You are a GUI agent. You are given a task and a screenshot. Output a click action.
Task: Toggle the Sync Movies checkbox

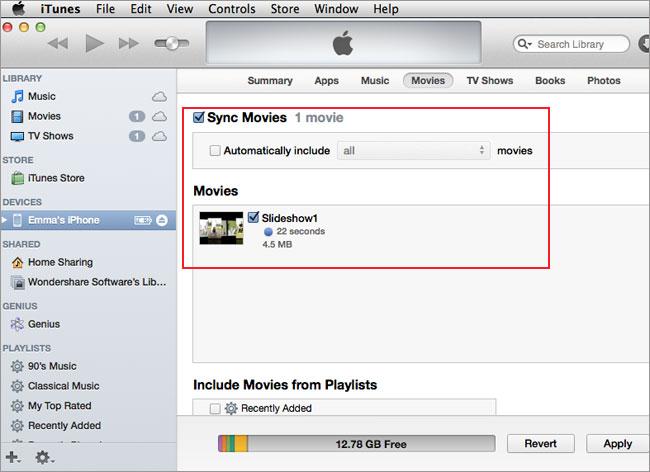[199, 117]
